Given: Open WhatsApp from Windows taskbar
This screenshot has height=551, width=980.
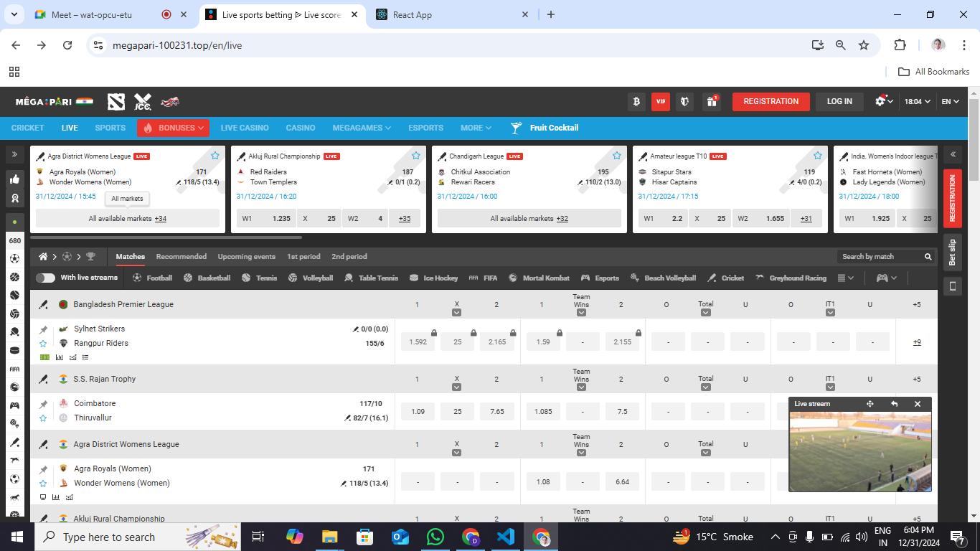Looking at the screenshot, I should [x=435, y=537].
